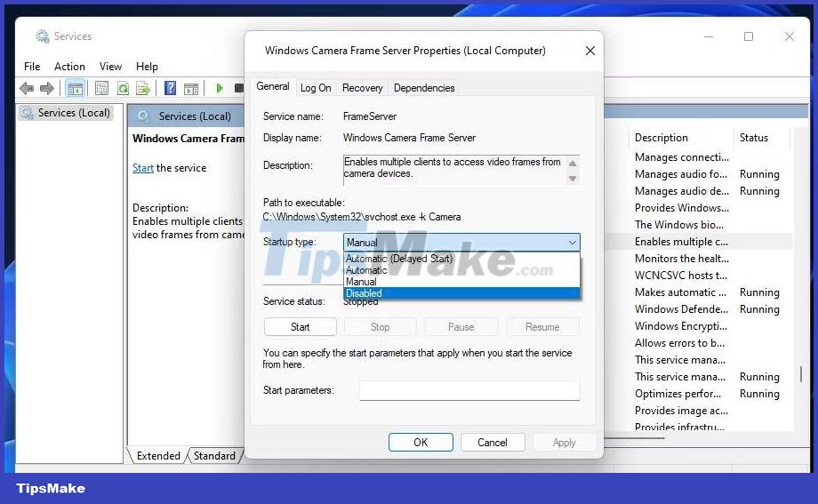Click the Export List toolbar icon
Screen dimensions: 818x504
(x=143, y=88)
